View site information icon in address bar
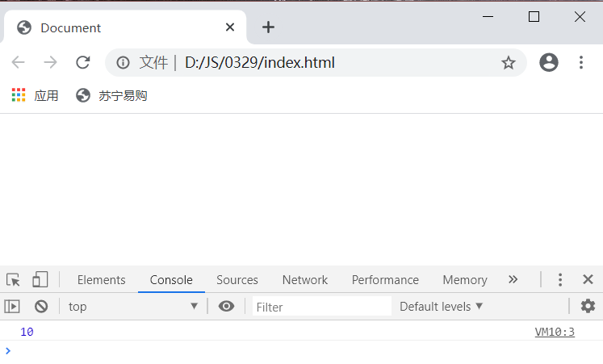This screenshot has height=364, width=603. 123,62
